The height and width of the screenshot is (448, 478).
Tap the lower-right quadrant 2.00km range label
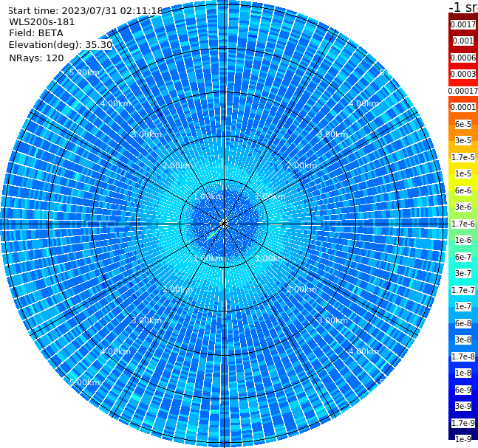tap(302, 289)
